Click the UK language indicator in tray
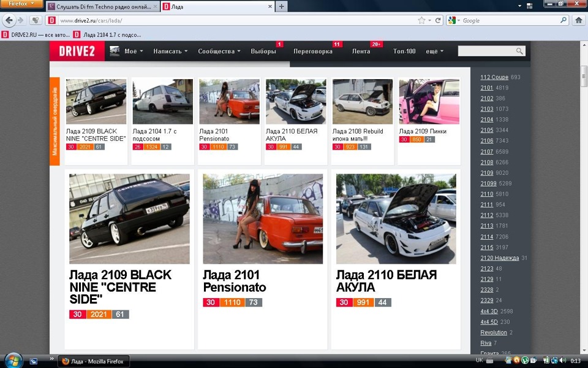The width and height of the screenshot is (588, 368). (479, 360)
